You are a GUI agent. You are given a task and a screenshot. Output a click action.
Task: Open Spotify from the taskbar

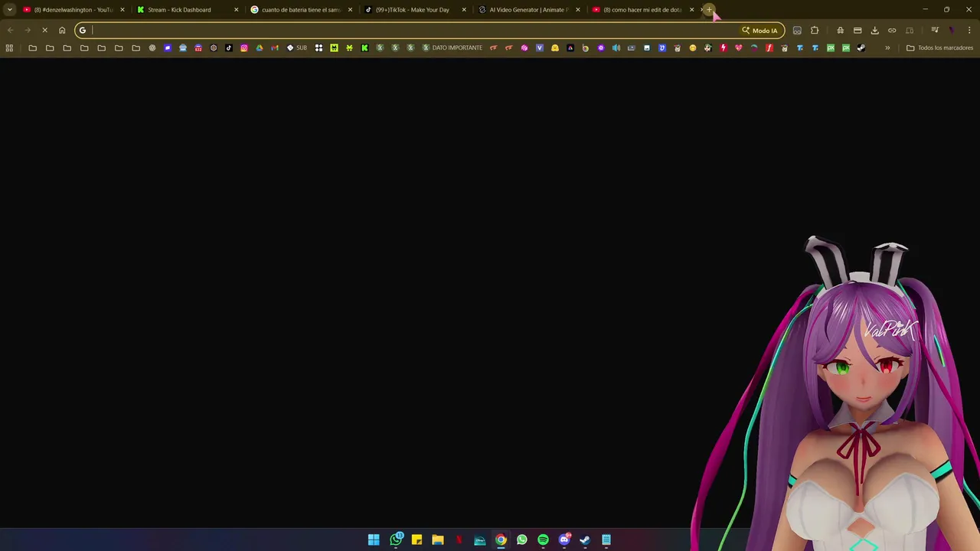pos(543,540)
